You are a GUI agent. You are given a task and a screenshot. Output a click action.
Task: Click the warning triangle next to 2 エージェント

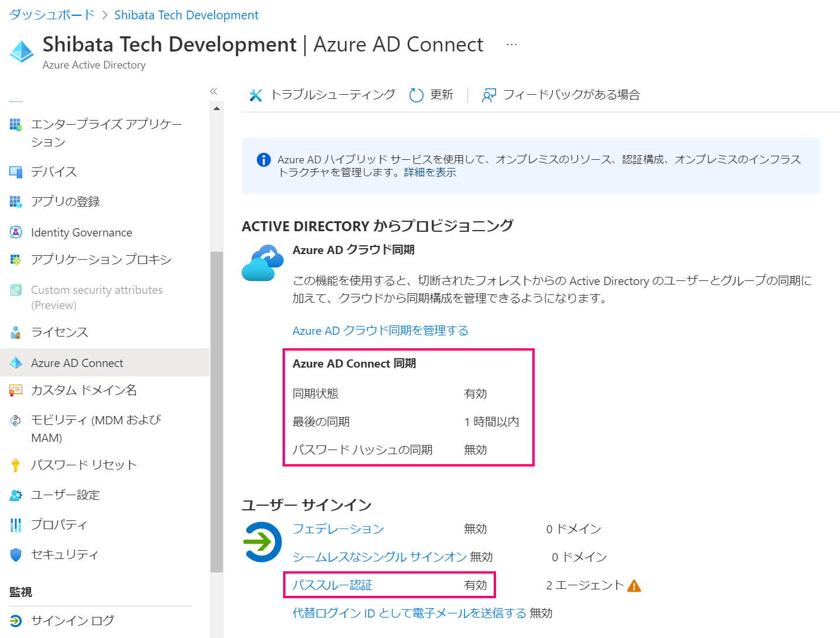(634, 585)
